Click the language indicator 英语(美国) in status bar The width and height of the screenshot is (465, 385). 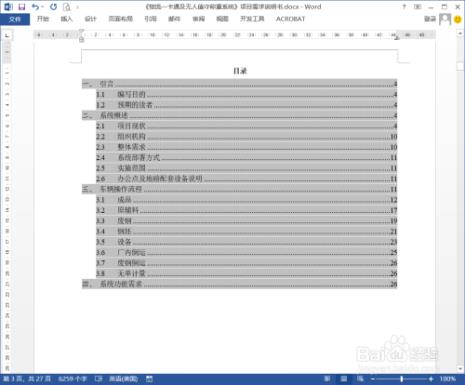tap(124, 379)
